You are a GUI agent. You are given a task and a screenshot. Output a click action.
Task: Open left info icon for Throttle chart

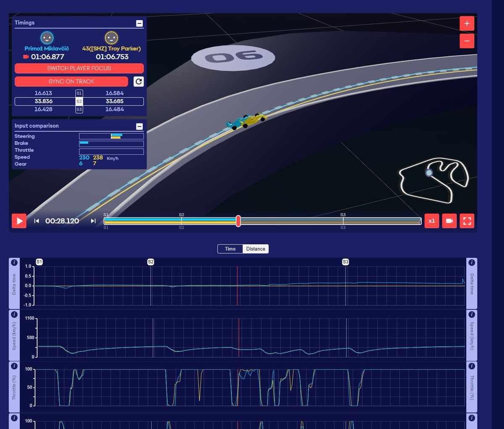14,366
